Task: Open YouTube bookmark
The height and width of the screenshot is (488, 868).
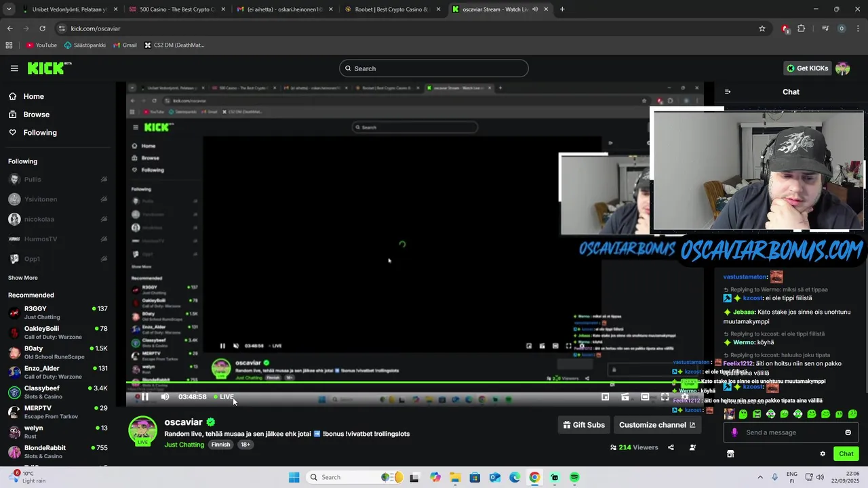Action: (x=41, y=45)
